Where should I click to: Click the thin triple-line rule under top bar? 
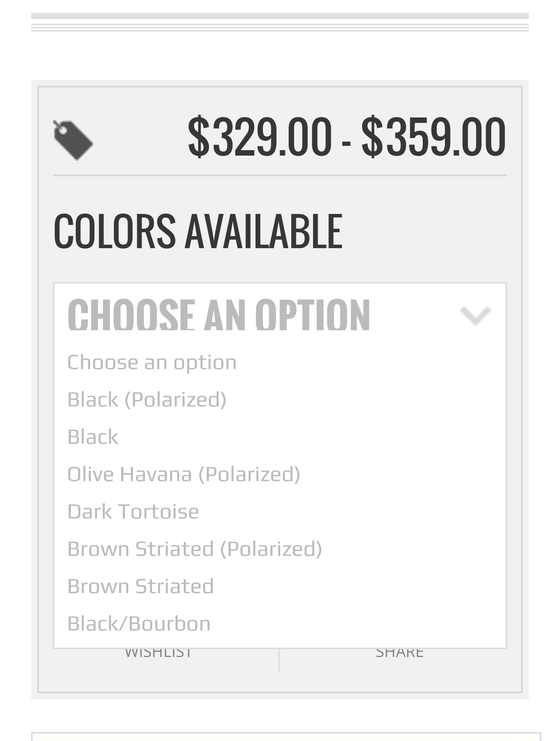[x=280, y=28]
